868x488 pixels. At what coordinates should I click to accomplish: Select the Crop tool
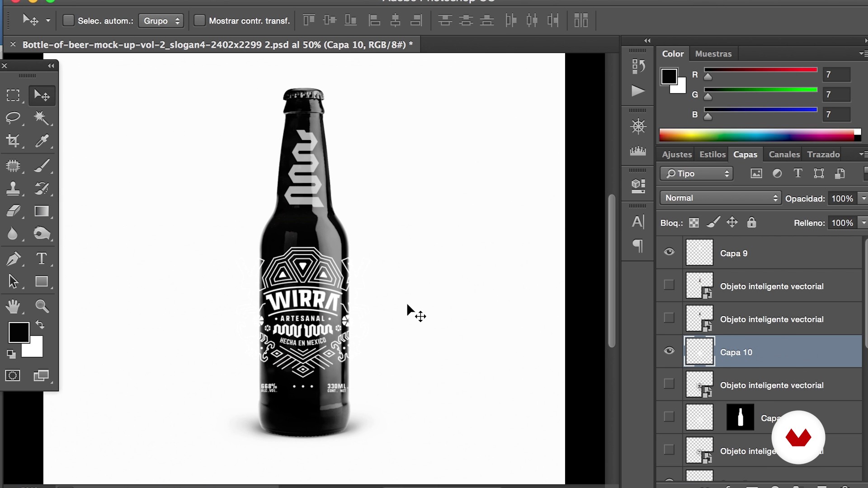tap(13, 141)
